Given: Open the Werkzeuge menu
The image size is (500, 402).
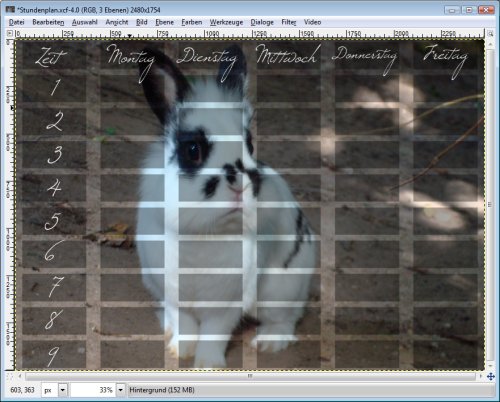Looking at the screenshot, I should tap(226, 22).
